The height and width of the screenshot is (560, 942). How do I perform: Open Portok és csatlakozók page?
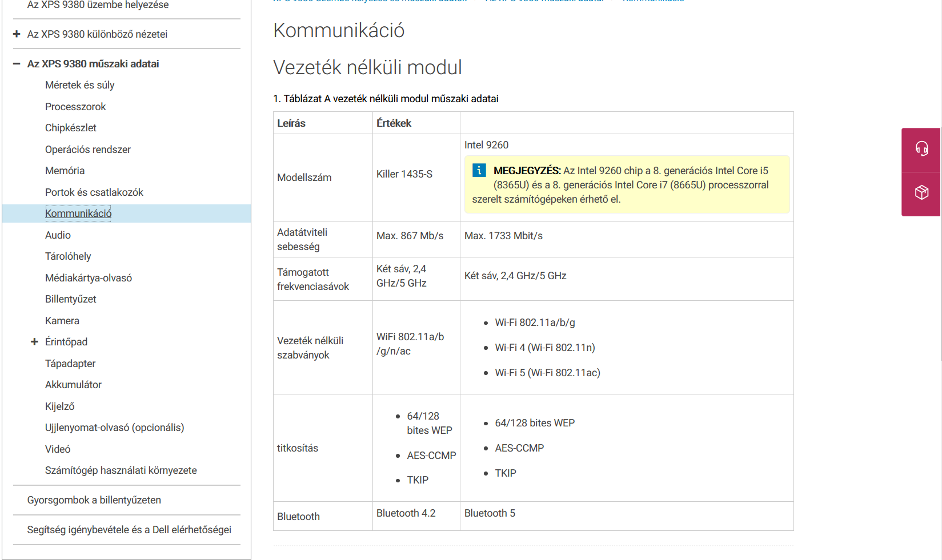tap(94, 192)
